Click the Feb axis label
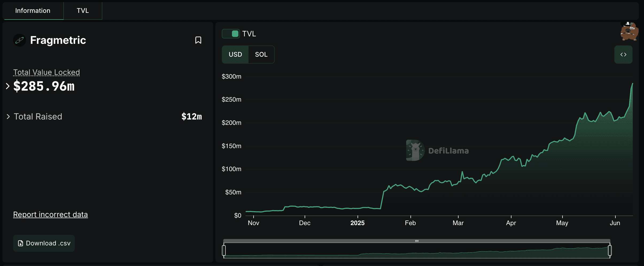Image resolution: width=644 pixels, height=266 pixels. pyautogui.click(x=410, y=223)
